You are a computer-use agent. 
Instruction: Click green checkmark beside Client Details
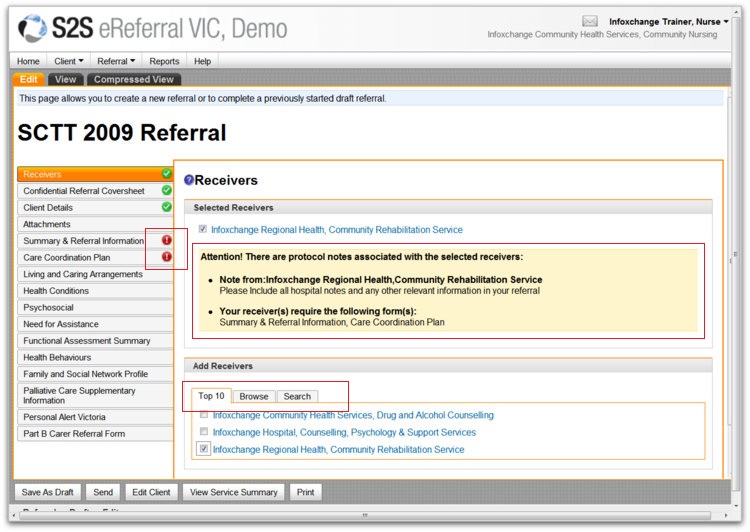(x=166, y=207)
